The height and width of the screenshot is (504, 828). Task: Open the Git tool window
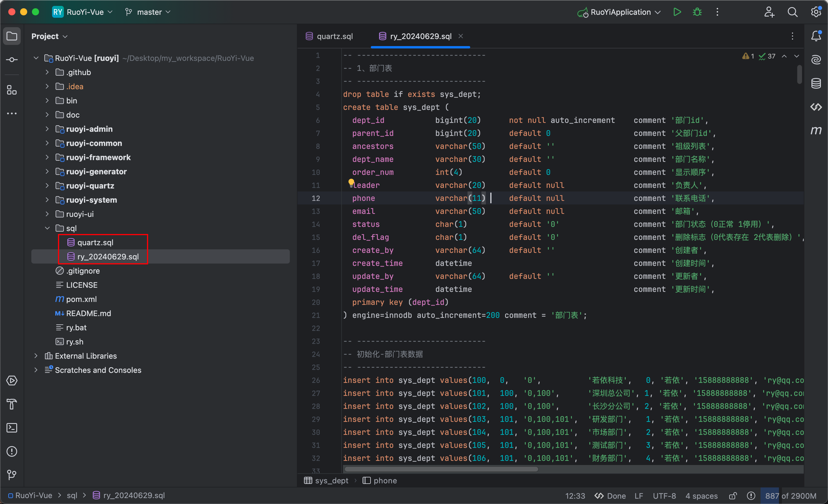point(12,475)
